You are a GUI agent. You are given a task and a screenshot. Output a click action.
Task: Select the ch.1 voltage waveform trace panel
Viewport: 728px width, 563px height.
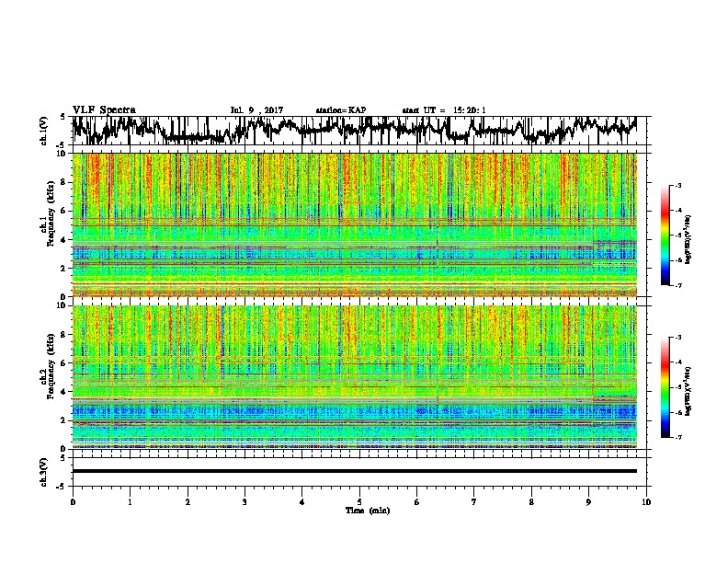click(359, 131)
